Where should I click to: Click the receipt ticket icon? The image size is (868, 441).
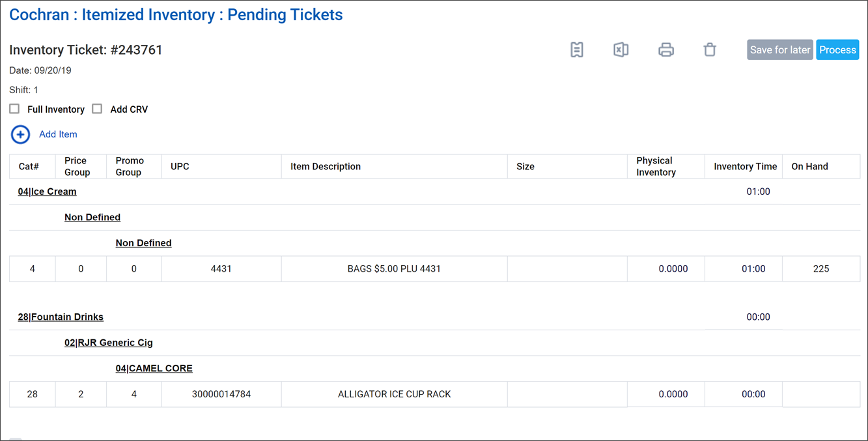pos(577,50)
